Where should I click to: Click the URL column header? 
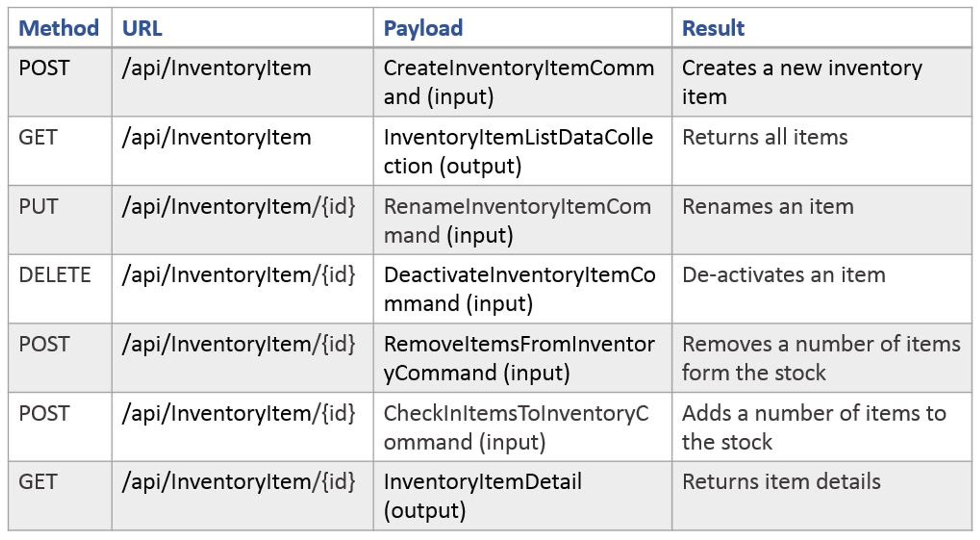coord(142,28)
